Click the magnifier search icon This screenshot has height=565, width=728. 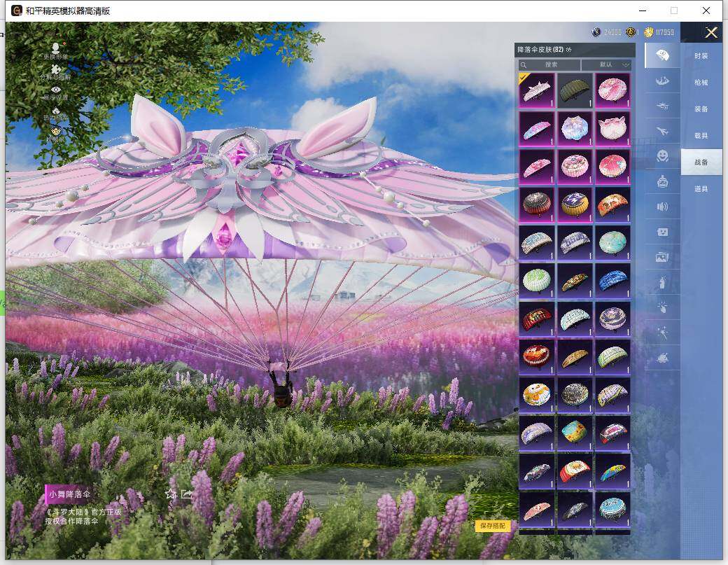tap(524, 65)
